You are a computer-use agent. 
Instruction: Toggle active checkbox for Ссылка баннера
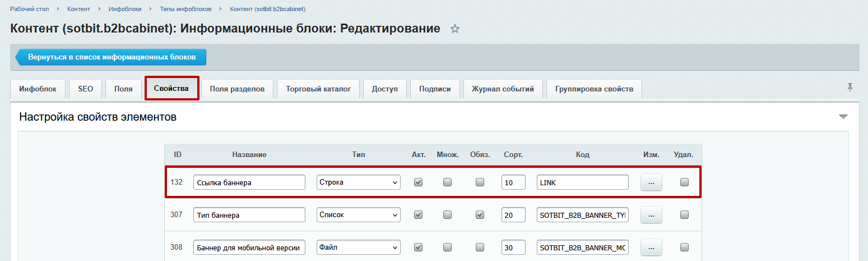418,182
